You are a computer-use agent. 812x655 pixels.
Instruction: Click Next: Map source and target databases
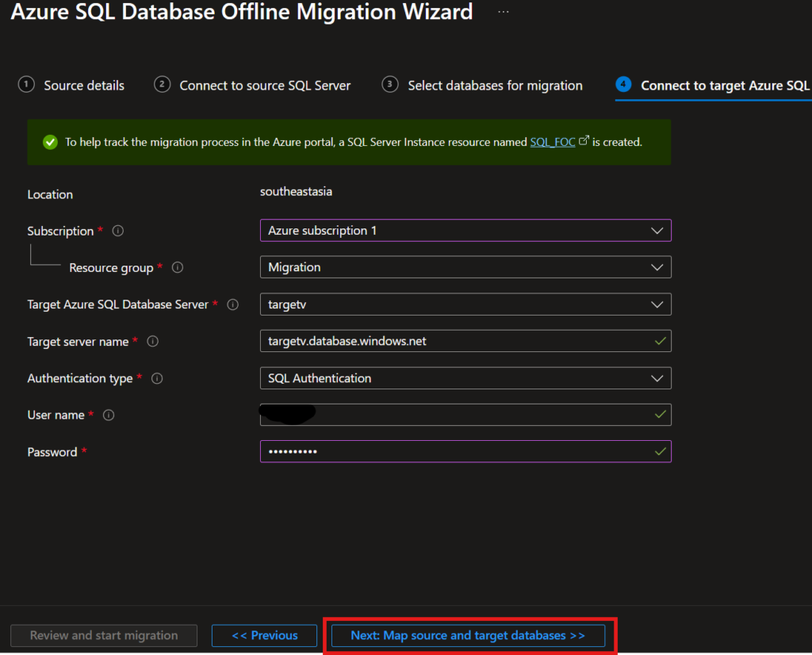468,636
